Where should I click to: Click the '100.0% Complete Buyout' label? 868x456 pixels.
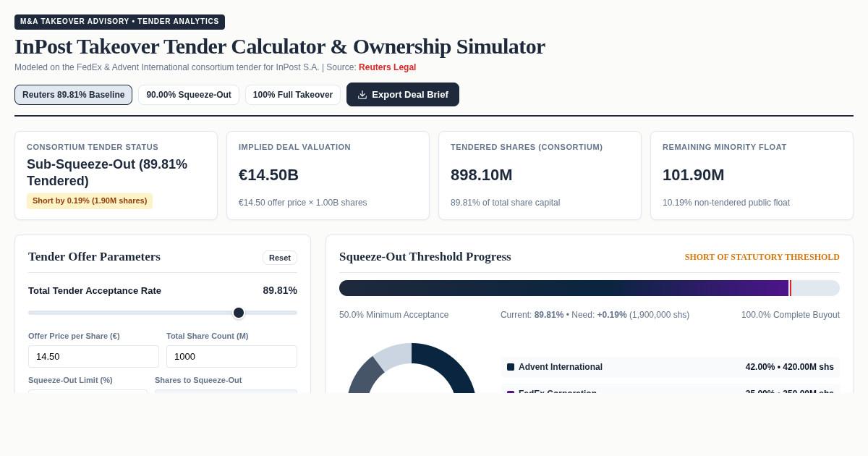tap(791, 315)
